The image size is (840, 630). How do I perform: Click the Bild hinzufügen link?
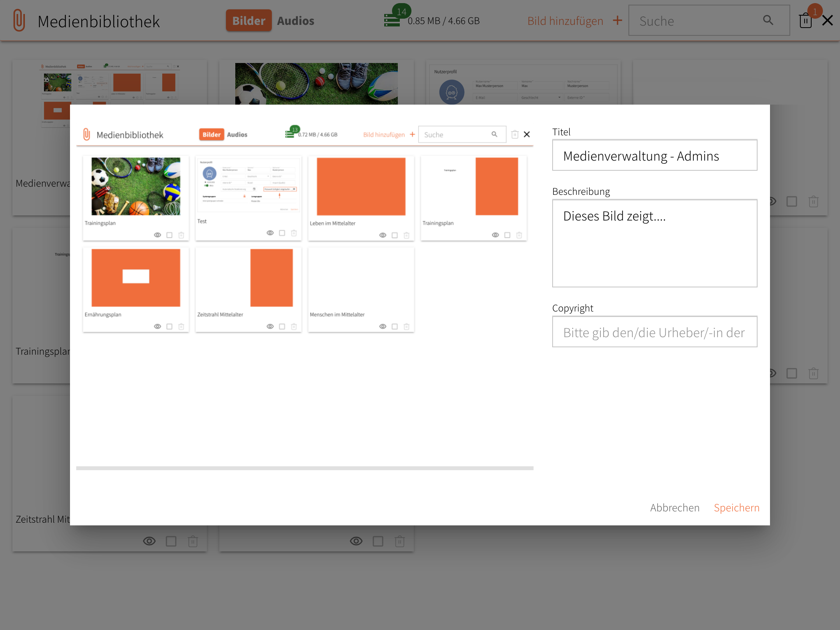[x=565, y=21]
